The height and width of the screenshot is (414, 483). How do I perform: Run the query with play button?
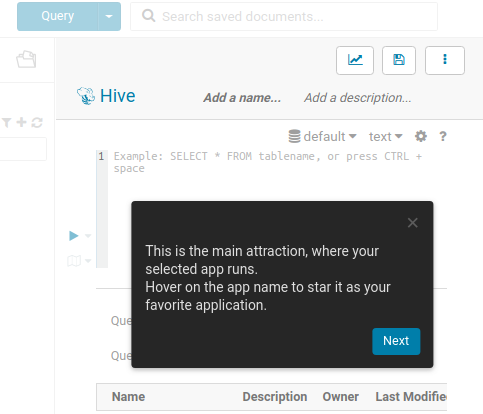tap(74, 236)
